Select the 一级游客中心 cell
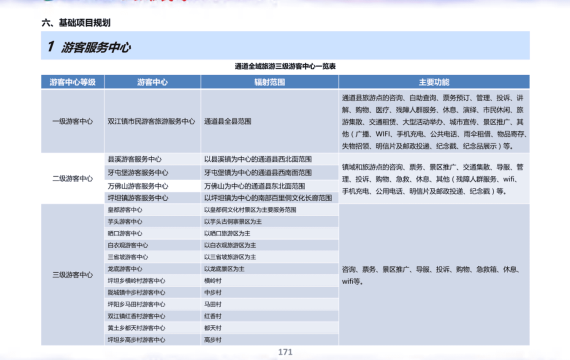This screenshot has height=360, width=570. (x=73, y=121)
